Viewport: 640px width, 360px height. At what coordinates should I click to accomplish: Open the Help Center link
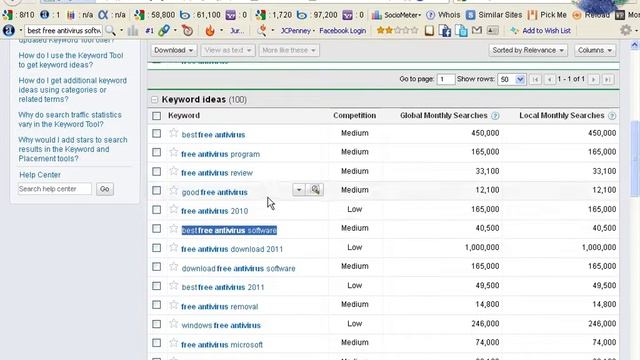[x=40, y=175]
